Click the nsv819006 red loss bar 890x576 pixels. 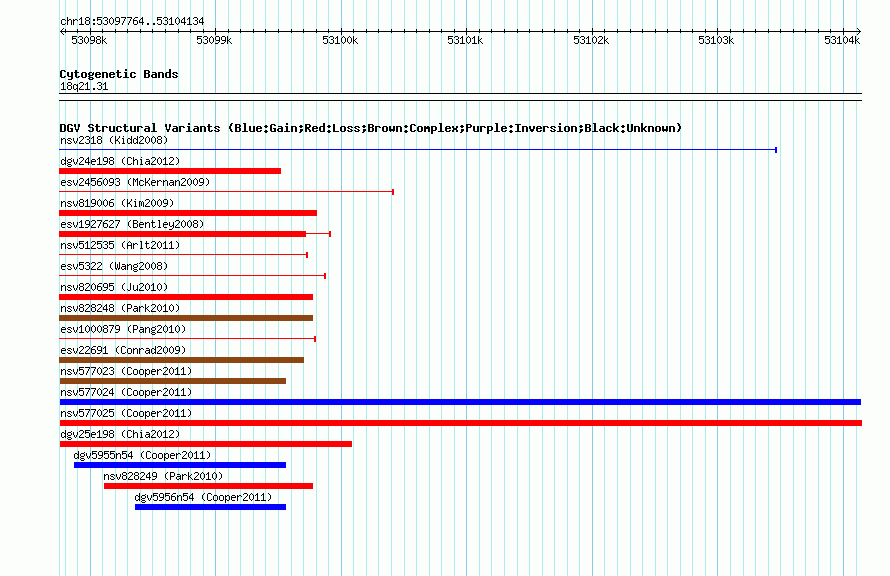point(188,213)
